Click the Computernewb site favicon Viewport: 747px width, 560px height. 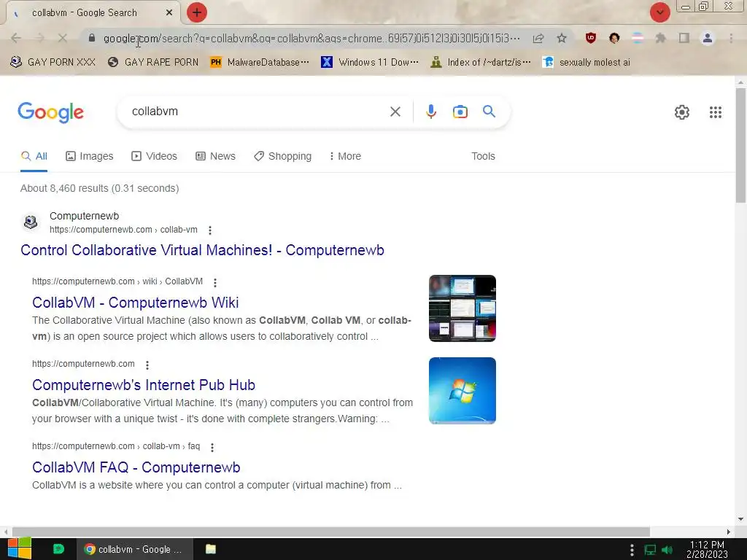(x=31, y=222)
